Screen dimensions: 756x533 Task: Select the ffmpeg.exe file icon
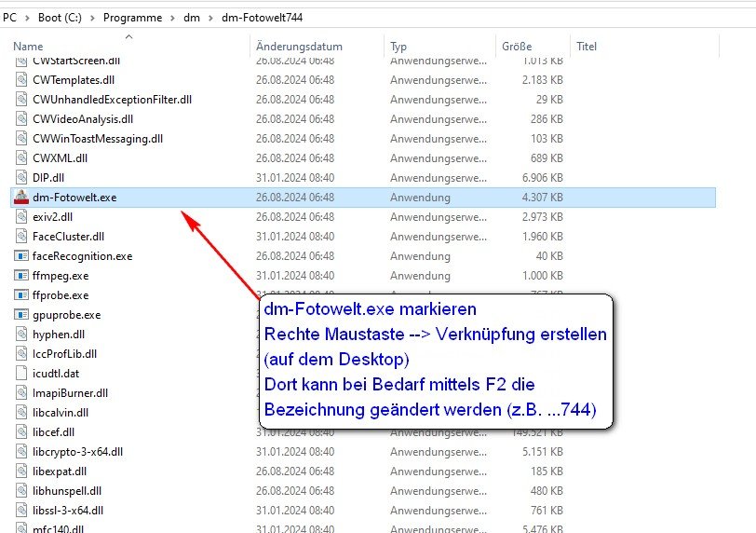point(21,276)
